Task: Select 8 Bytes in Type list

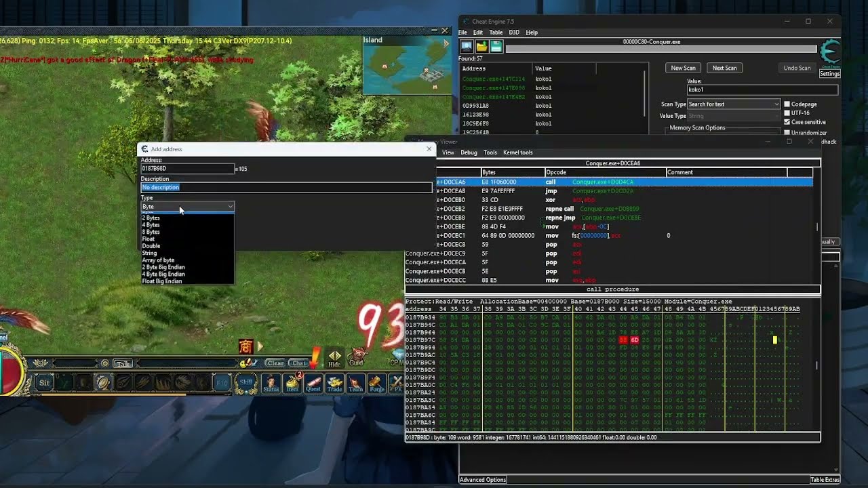Action: [187, 232]
